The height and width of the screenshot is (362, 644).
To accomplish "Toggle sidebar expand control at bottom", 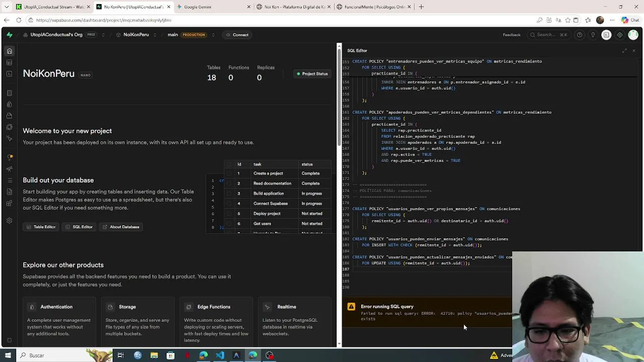I will [9, 340].
